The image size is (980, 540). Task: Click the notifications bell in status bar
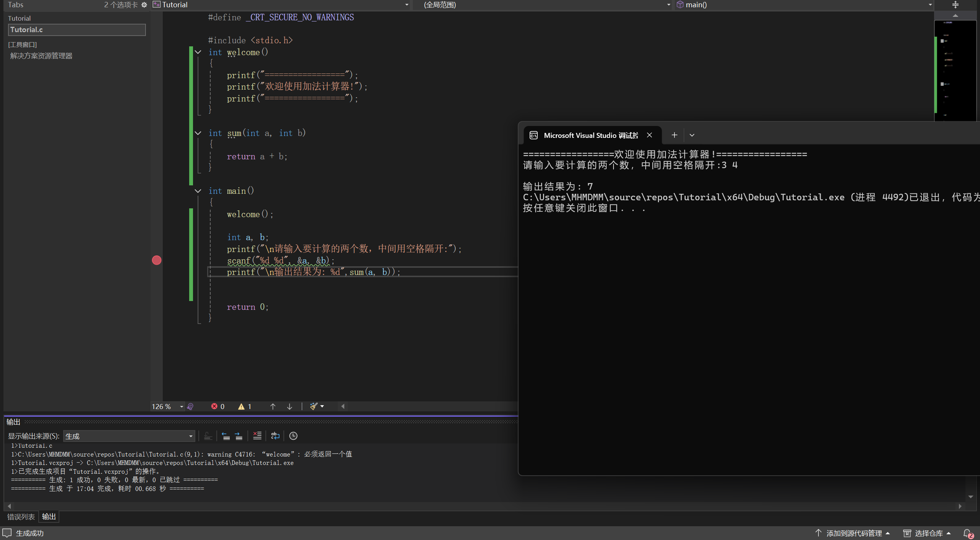click(x=967, y=533)
